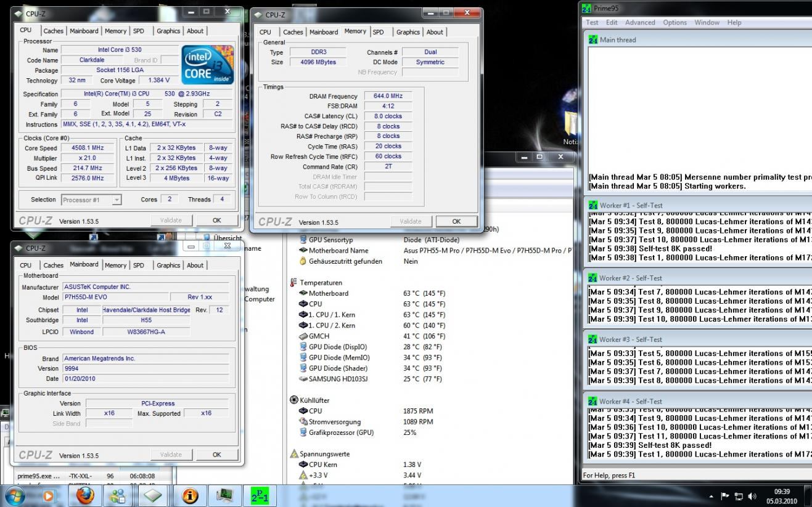Select the prime95.exe process row
Image resolution: width=812 pixels, height=507 pixels.
click(92, 476)
